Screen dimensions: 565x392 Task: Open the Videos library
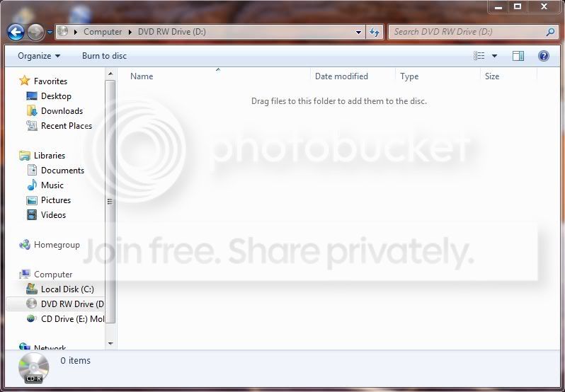(x=53, y=215)
